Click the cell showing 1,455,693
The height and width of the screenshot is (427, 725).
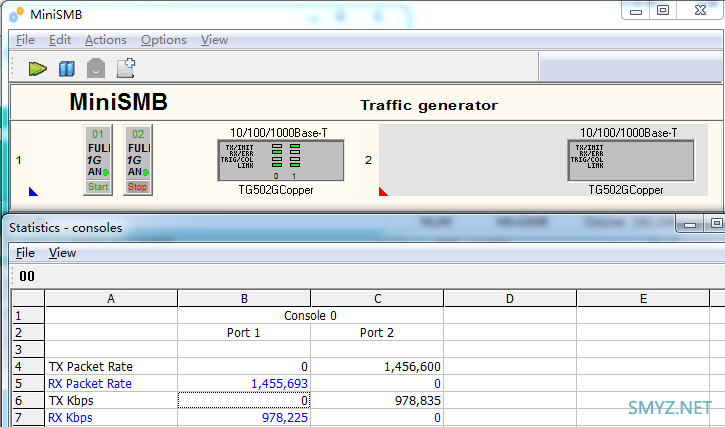(x=244, y=384)
